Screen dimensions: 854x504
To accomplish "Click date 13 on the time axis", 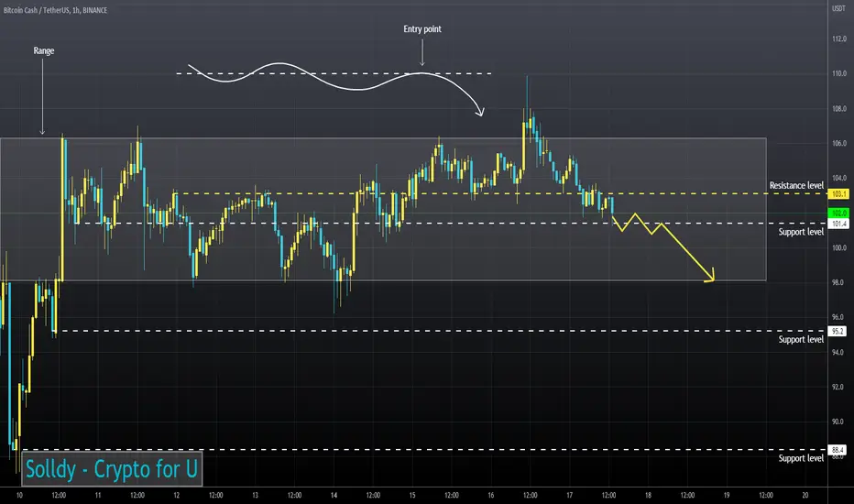I will 255,495.
